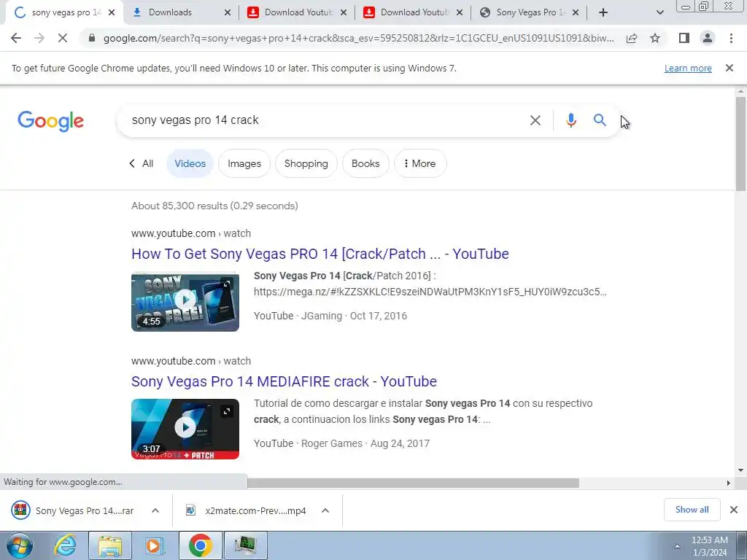This screenshot has width=747, height=560.
Task: Switch to the second Download Youtube tab
Action: point(412,12)
